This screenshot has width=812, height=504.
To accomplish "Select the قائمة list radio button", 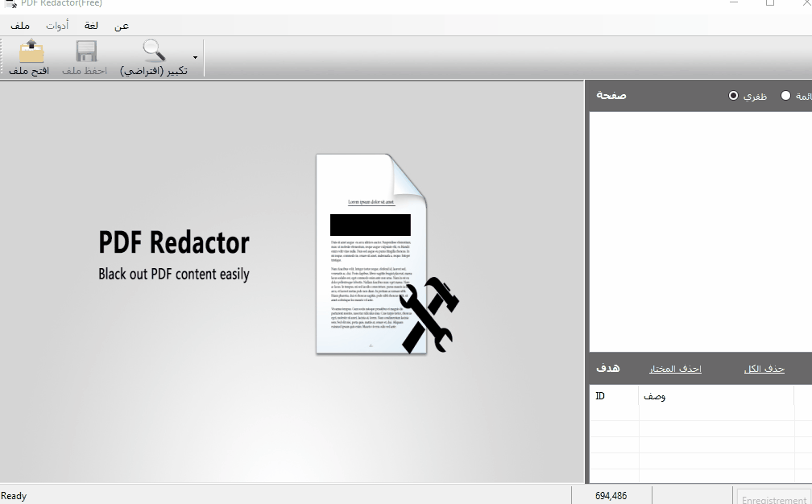I will 785,95.
